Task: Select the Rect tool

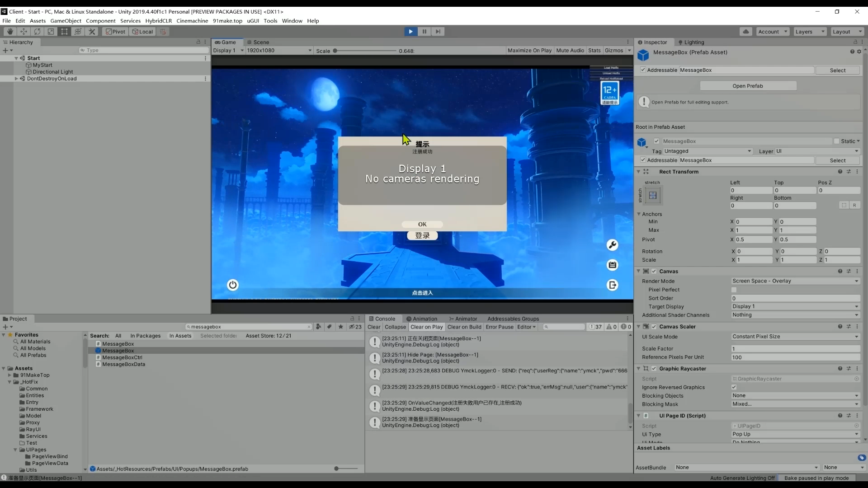Action: [x=64, y=32]
